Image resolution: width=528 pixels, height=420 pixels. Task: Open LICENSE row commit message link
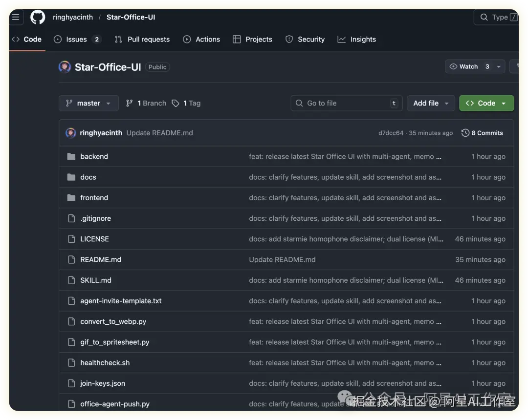[346, 239]
